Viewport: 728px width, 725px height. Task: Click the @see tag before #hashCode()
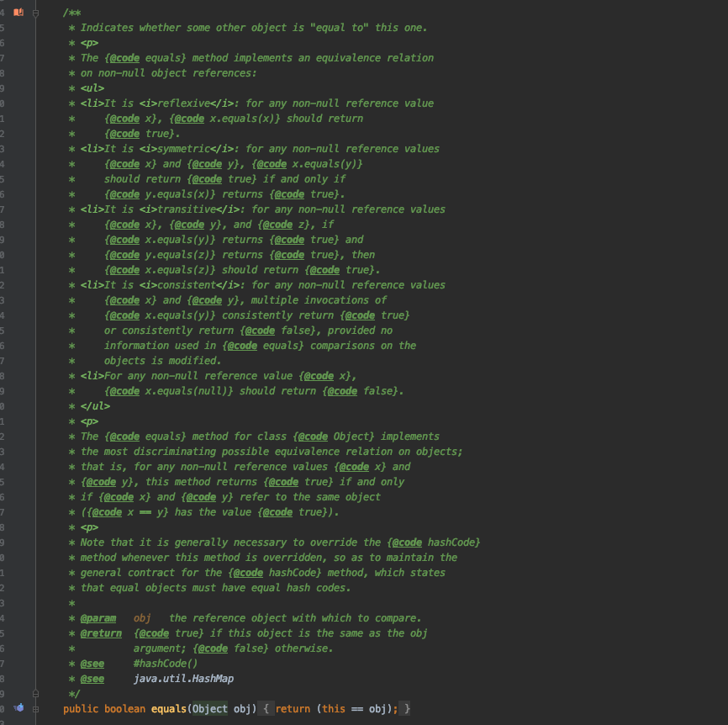click(92, 664)
